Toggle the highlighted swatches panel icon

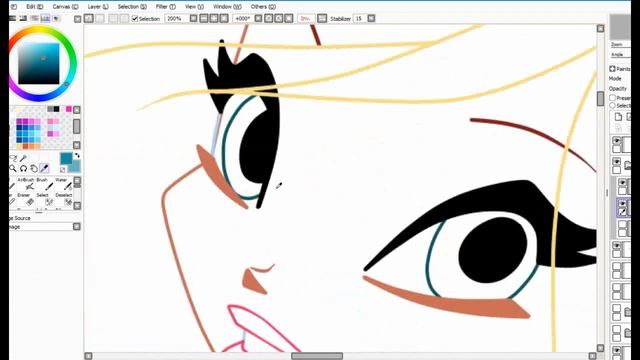[x=45, y=18]
